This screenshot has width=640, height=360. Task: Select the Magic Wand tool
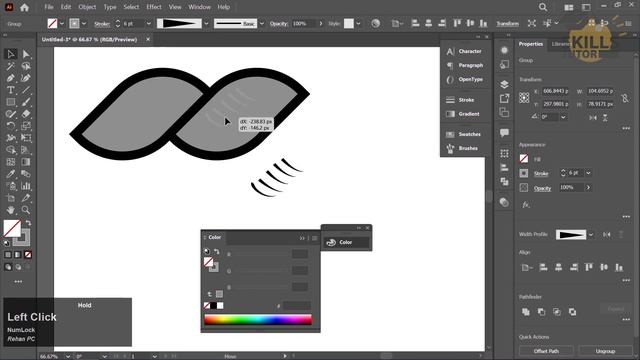click(x=11, y=66)
